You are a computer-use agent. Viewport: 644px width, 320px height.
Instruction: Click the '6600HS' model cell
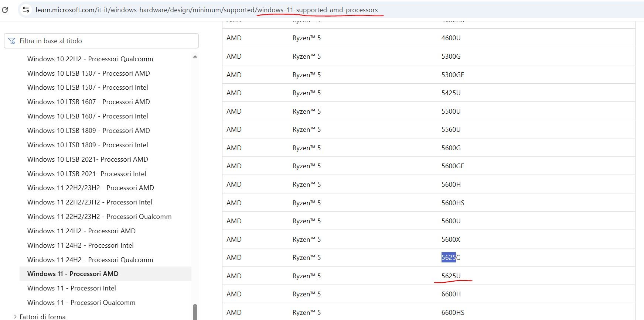[453, 313]
